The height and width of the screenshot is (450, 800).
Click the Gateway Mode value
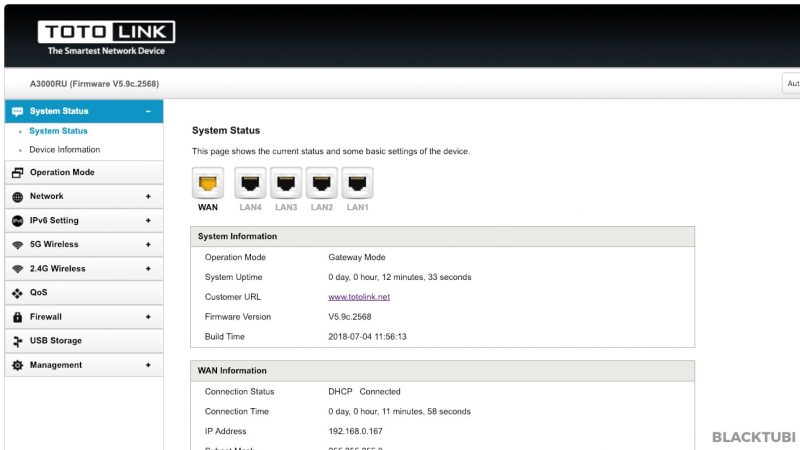point(357,257)
